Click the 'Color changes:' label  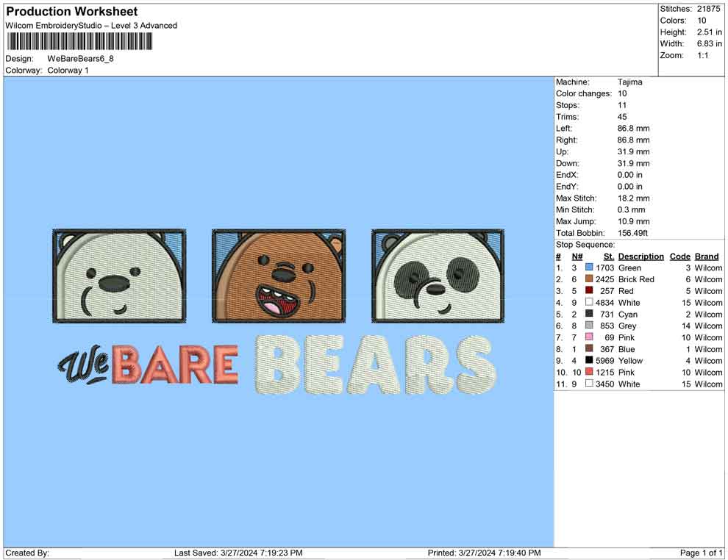[x=584, y=93]
